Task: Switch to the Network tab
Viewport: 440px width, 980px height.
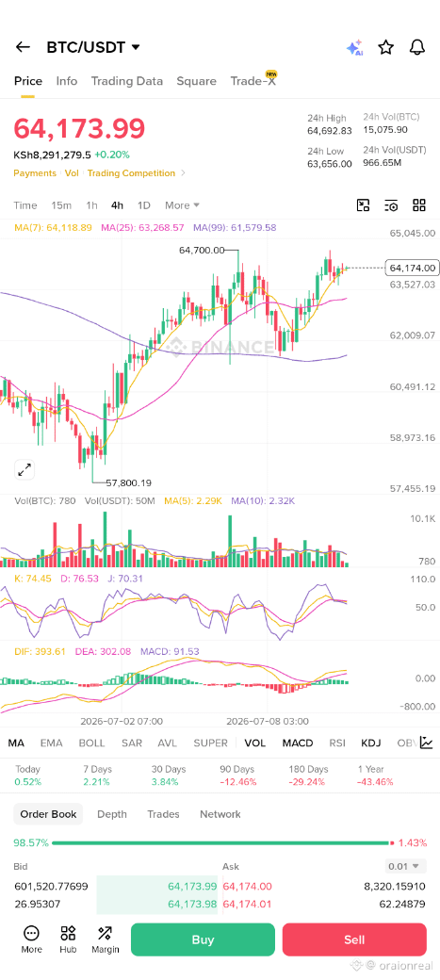Action: 220,814
